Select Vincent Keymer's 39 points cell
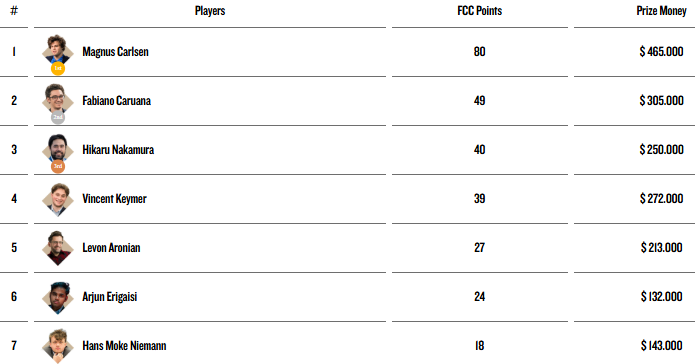 (480, 199)
